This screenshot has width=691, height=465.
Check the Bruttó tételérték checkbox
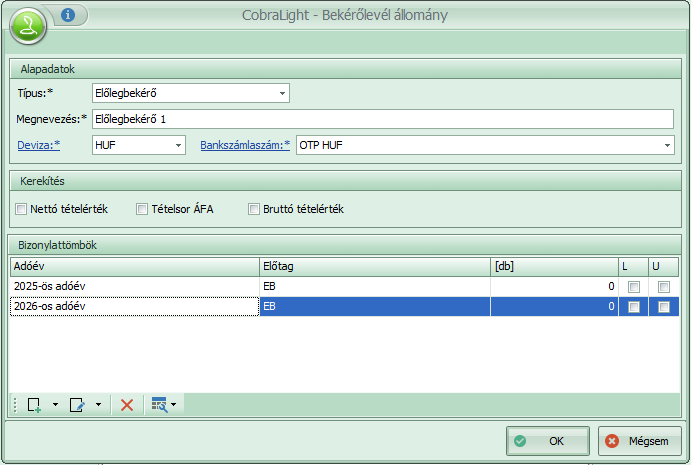(x=254, y=209)
